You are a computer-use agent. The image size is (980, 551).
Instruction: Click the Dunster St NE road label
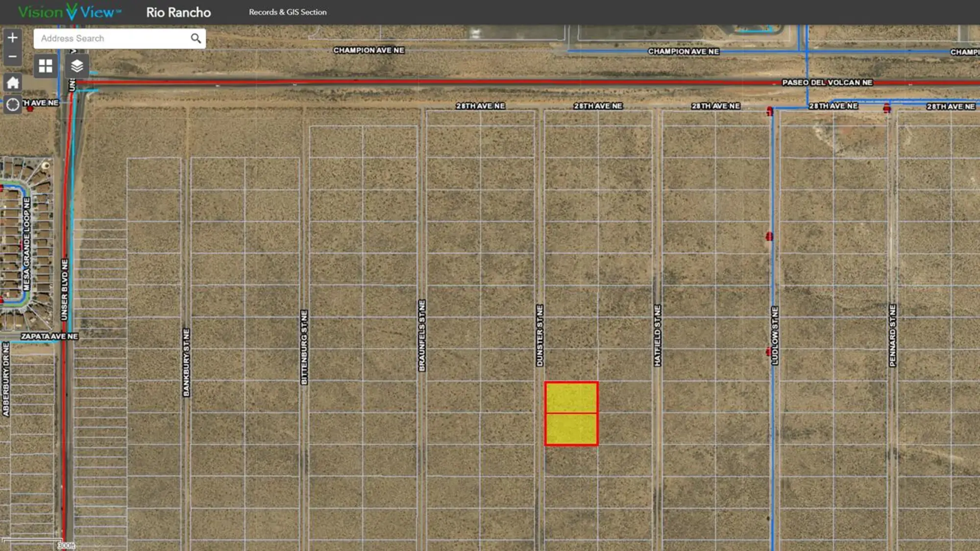[539, 335]
